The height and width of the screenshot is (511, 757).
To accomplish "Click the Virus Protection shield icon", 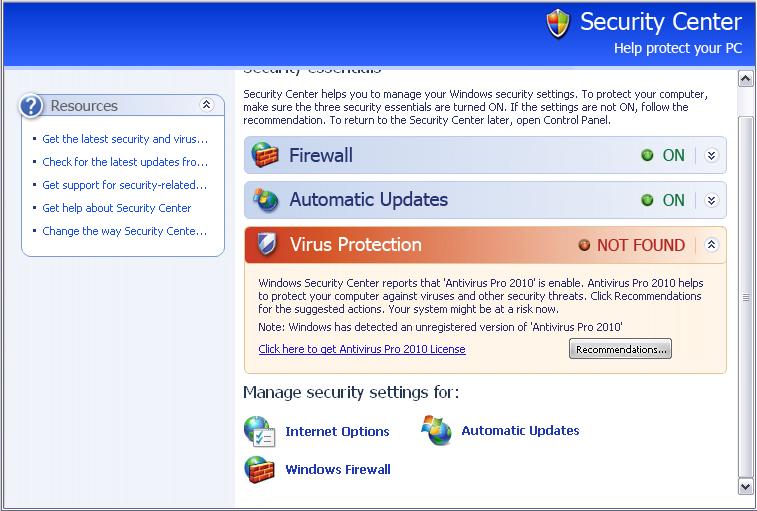I will 266,244.
